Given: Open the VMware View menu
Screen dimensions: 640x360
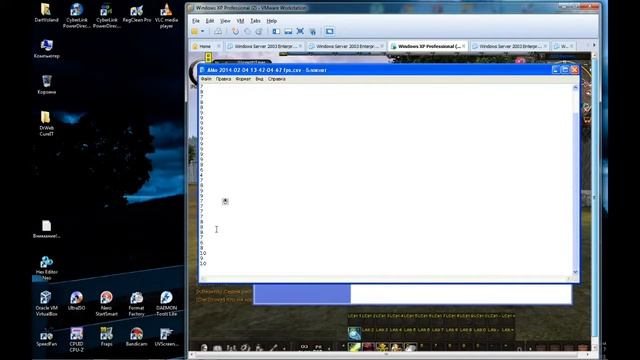Looking at the screenshot, I should (x=225, y=21).
